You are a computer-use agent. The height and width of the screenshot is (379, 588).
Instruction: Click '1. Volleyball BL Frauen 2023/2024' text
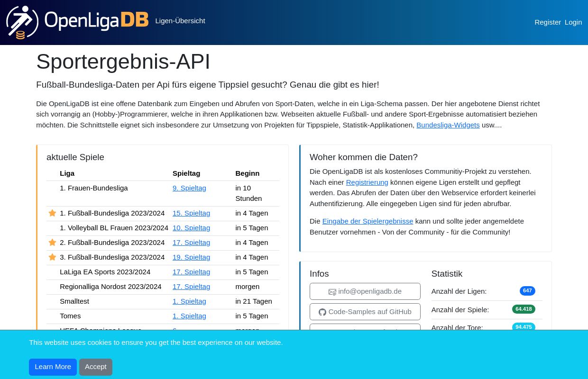(114, 228)
